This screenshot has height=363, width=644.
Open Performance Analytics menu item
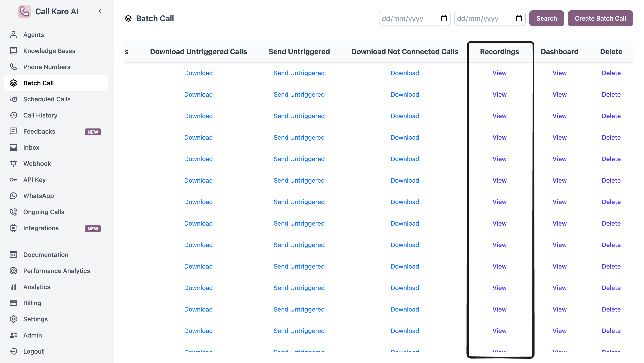point(56,271)
